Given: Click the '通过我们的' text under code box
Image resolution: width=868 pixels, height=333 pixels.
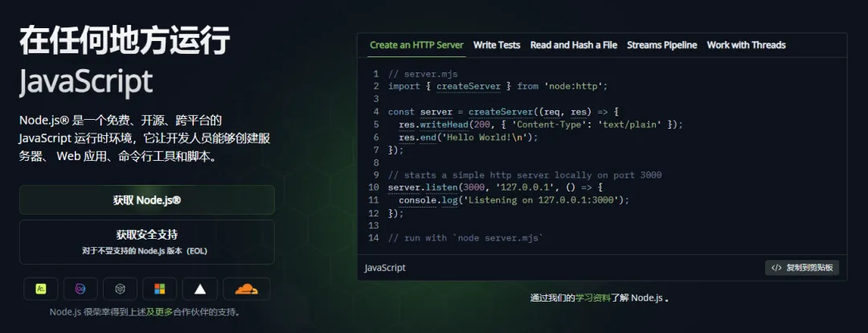Looking at the screenshot, I should click(x=552, y=298).
